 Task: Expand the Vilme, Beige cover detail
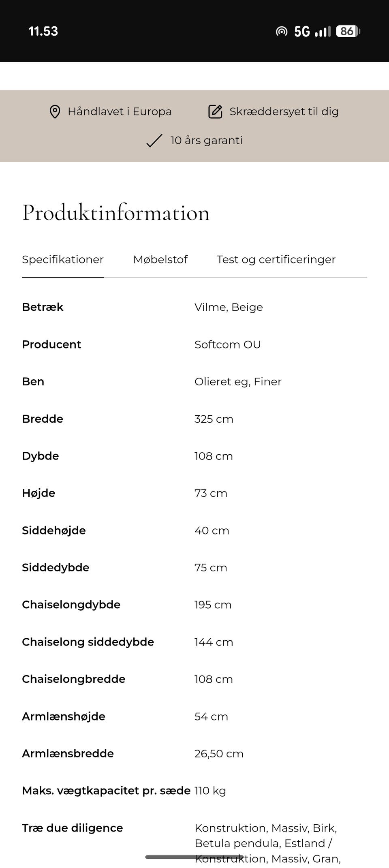pos(229,307)
